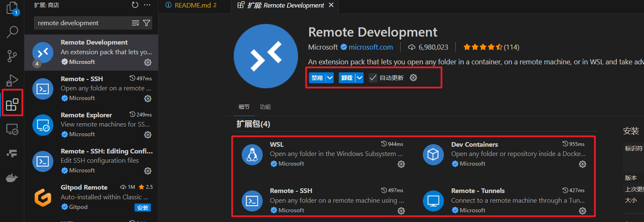Screen dimensions: 644x222
Task: Click the Remote - Tunnels monitor icon
Action: pyautogui.click(x=433, y=201)
